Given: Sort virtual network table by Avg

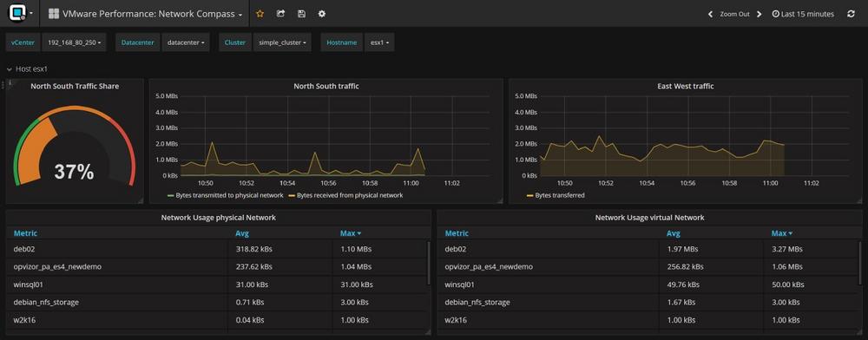Looking at the screenshot, I should pyautogui.click(x=674, y=233).
